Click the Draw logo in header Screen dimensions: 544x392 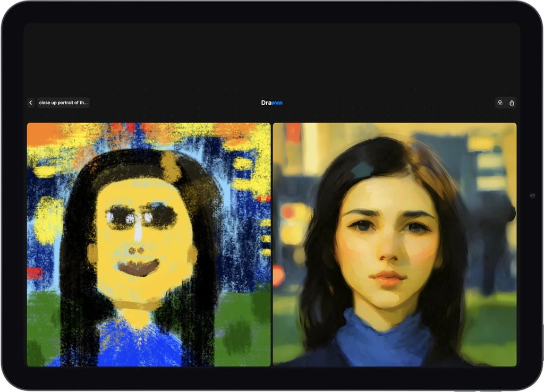272,103
